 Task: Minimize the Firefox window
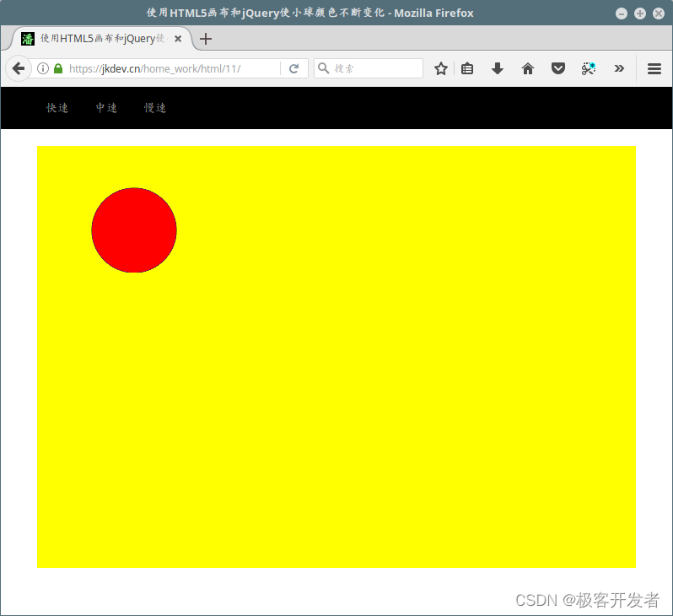click(621, 14)
